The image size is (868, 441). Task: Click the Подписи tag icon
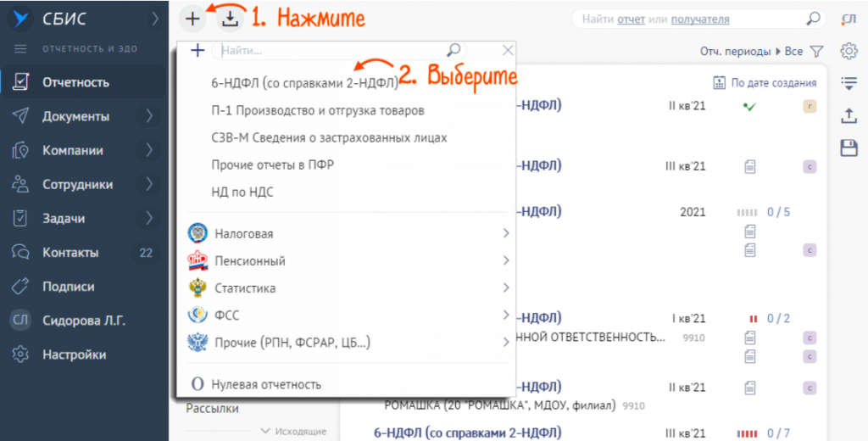(x=20, y=287)
